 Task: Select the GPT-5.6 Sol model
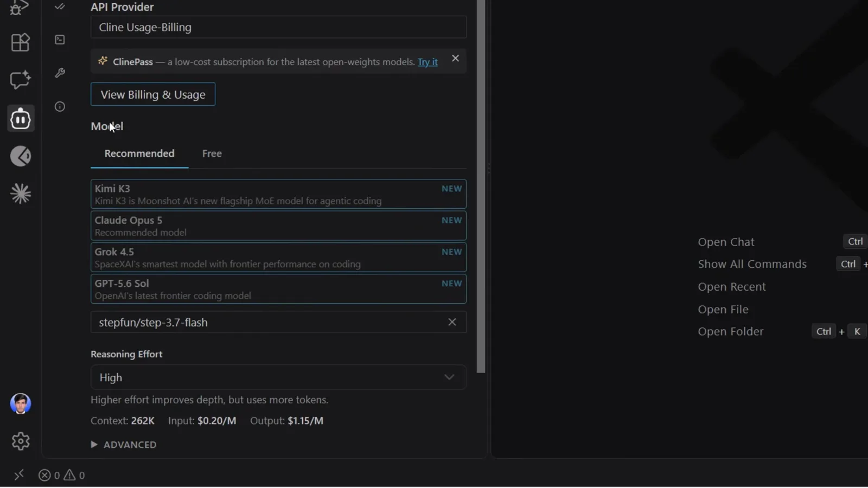(x=278, y=289)
